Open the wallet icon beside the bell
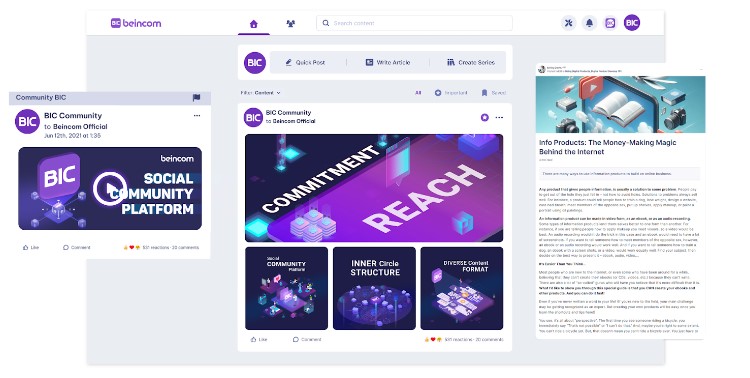Image resolution: width=750 pixels, height=378 pixels. (x=610, y=23)
